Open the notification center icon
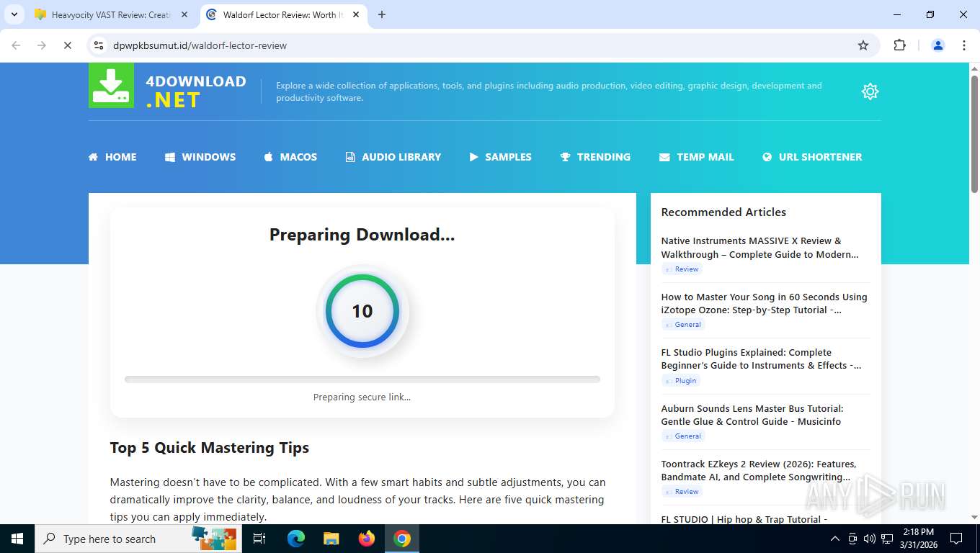Image resolution: width=980 pixels, height=553 pixels. click(956, 539)
